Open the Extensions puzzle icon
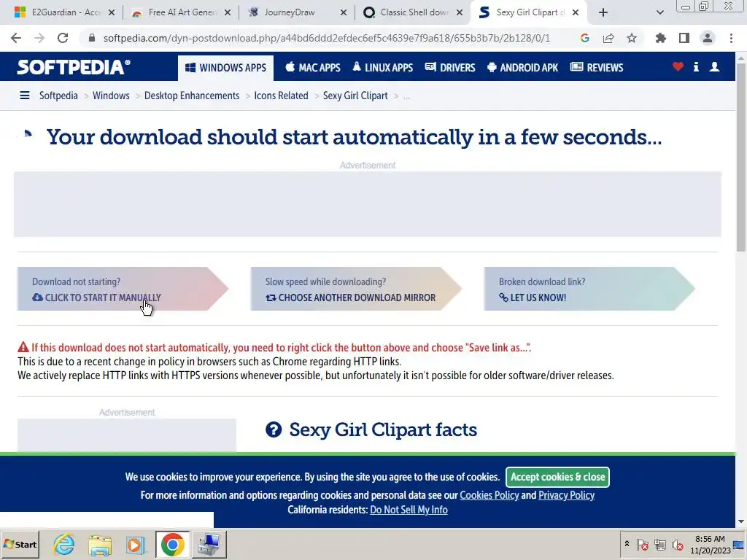 pos(661,38)
